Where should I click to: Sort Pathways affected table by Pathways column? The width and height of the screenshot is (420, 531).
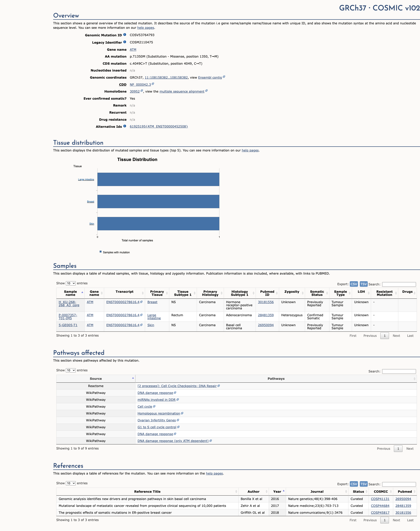[x=276, y=379]
